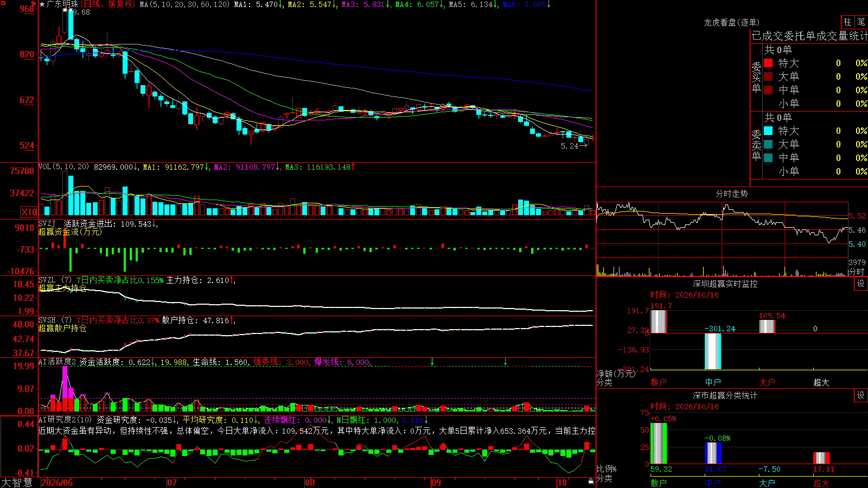Click the 09 month marker on axis
This screenshot has width=868, height=488.
(436, 483)
